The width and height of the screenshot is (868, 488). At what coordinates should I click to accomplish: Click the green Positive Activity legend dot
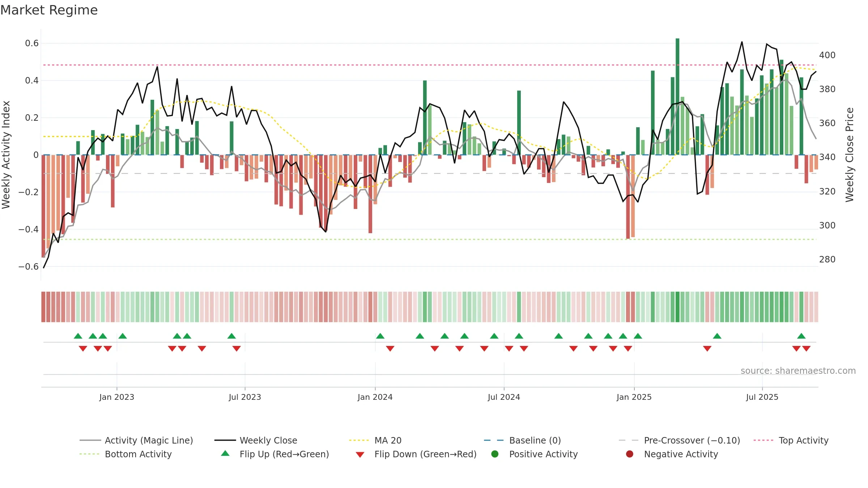tap(495, 454)
